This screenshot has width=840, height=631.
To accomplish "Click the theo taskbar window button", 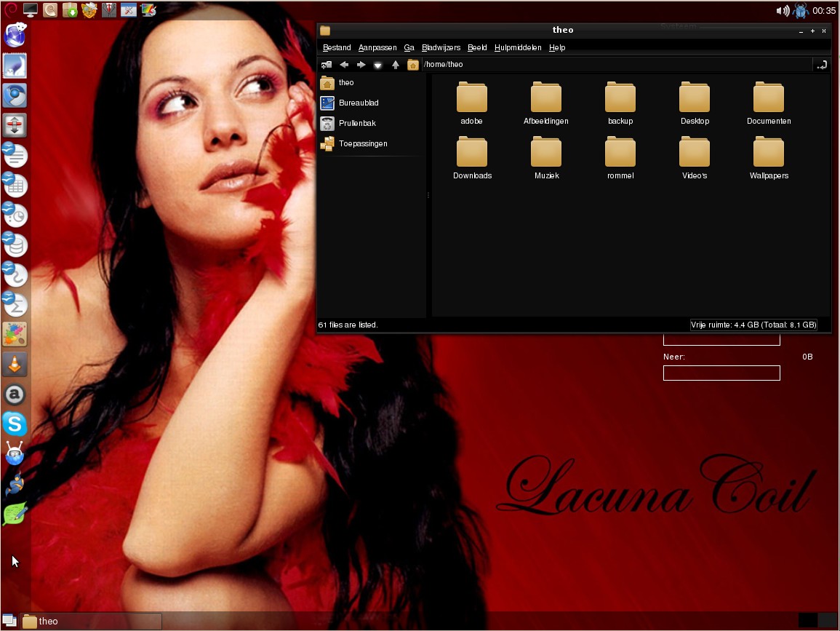I will point(91,621).
